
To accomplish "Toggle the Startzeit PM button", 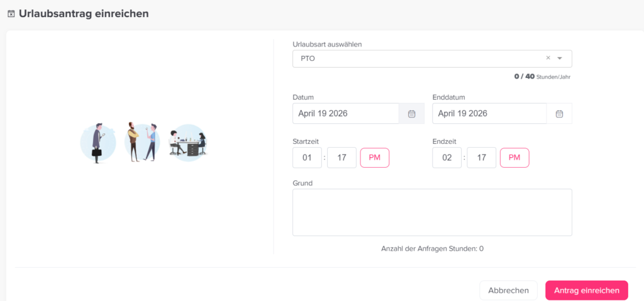I will point(375,158).
